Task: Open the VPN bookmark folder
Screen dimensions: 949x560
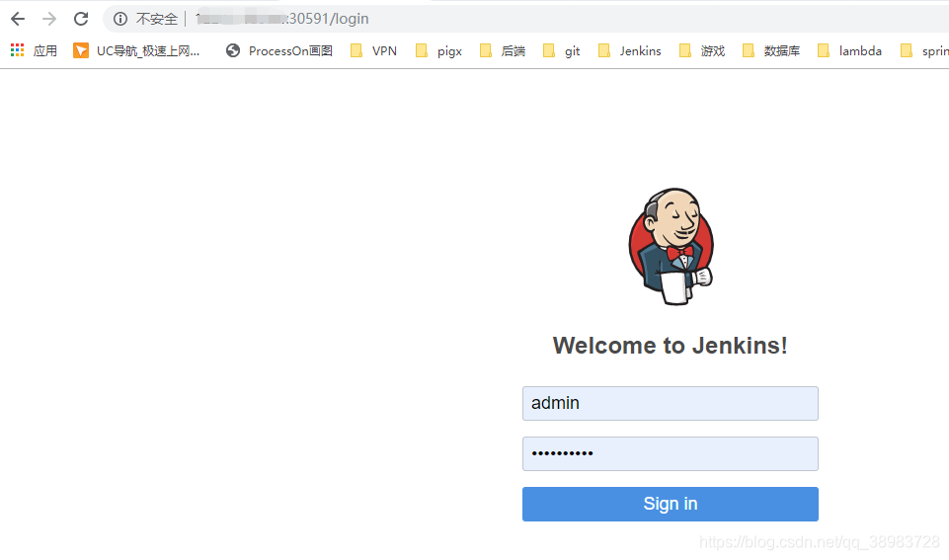Action: coord(374,50)
